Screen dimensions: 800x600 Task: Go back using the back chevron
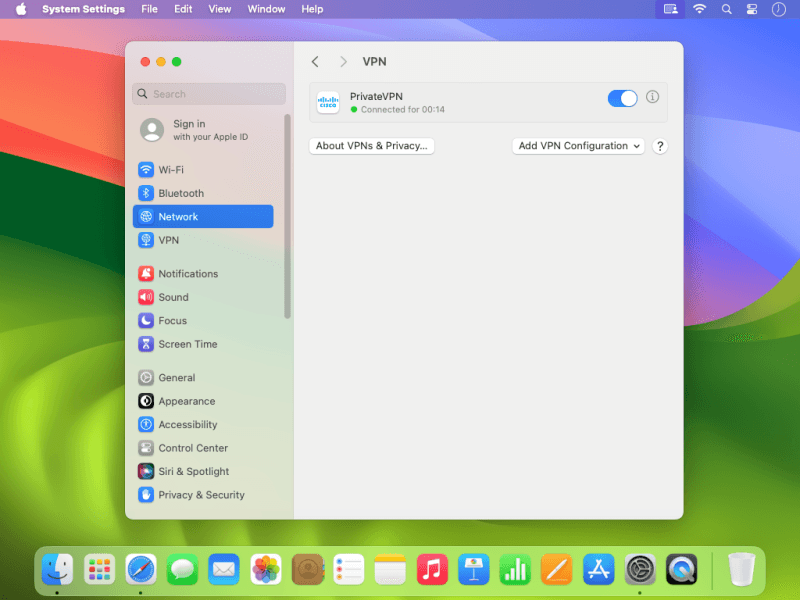(x=315, y=62)
